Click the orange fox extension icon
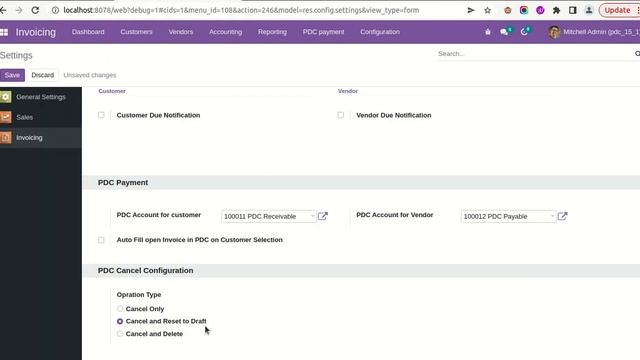The image size is (640, 360). [507, 10]
